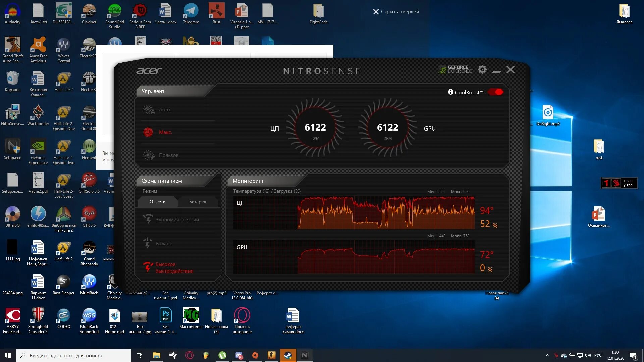Click the Acer logo in NitroSense

point(149,71)
